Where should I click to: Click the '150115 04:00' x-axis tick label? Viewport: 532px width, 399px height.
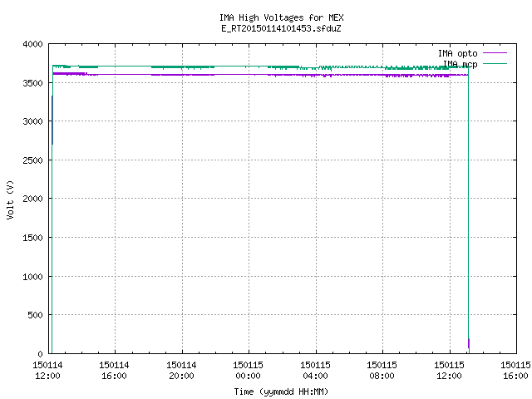pos(315,371)
